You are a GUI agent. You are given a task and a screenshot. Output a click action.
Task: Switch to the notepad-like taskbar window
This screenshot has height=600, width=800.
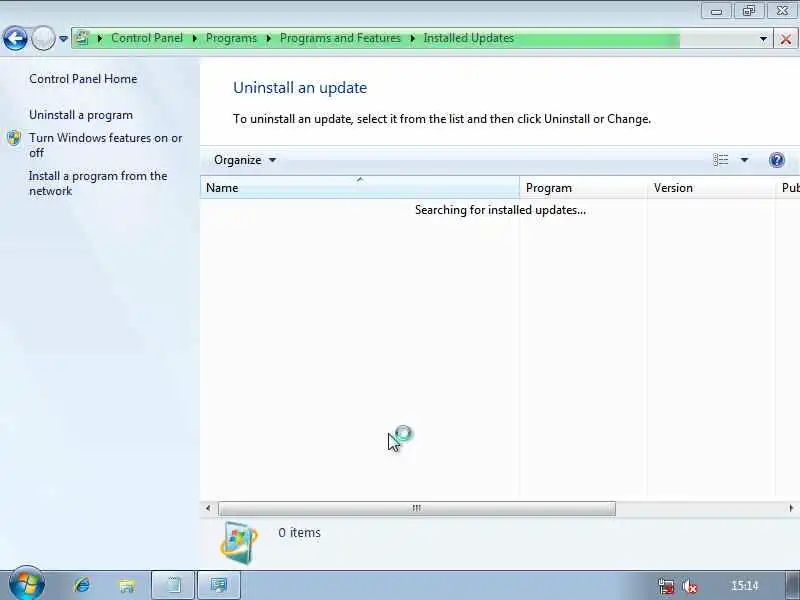coord(173,585)
